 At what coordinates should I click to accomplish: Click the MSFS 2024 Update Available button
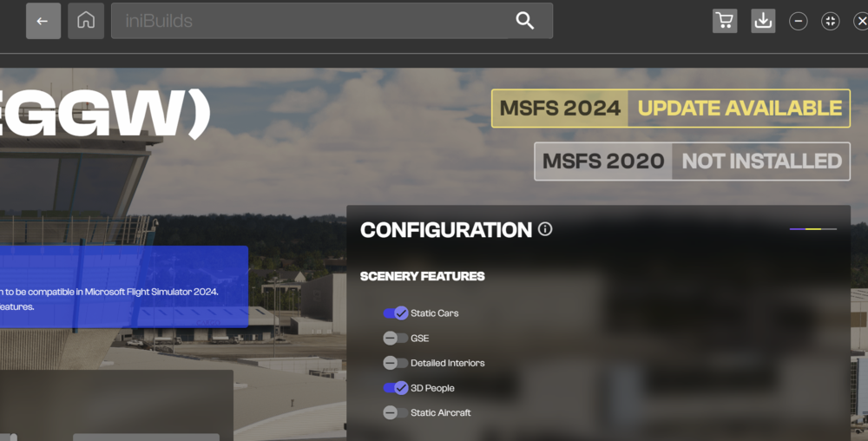[670, 109]
